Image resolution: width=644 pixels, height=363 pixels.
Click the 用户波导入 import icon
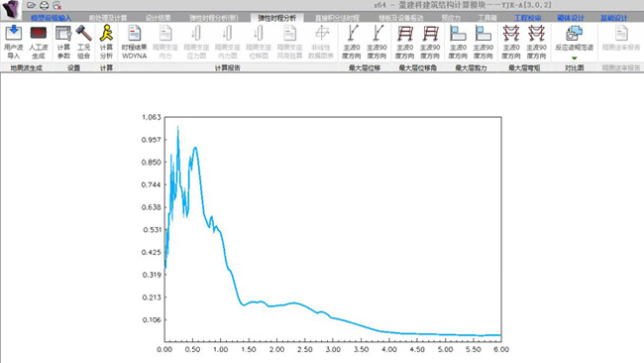pyautogui.click(x=14, y=42)
